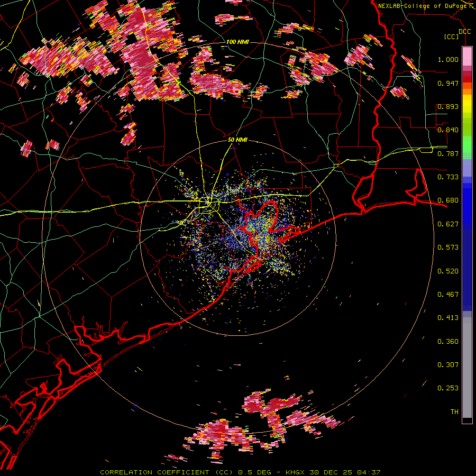Click the 0.467 legend value
This screenshot has height=476, width=476.
point(448,295)
